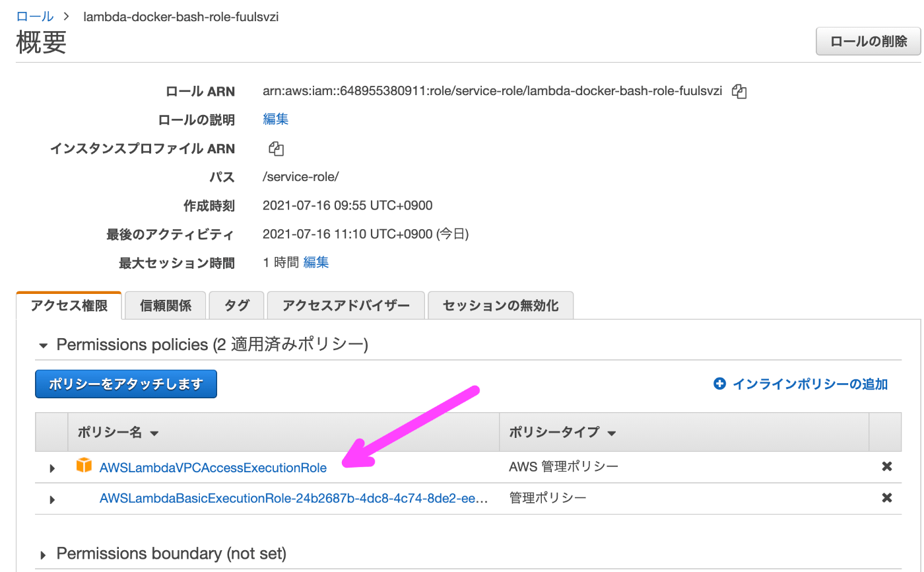Click the /service-role/ path value
Image resolution: width=924 pixels, height=572 pixels.
pyautogui.click(x=301, y=177)
